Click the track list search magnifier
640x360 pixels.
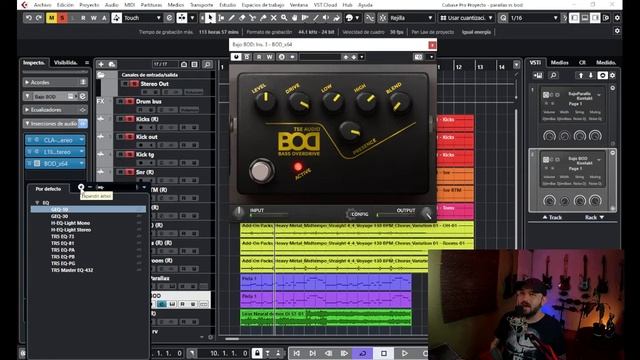pyautogui.click(x=207, y=64)
